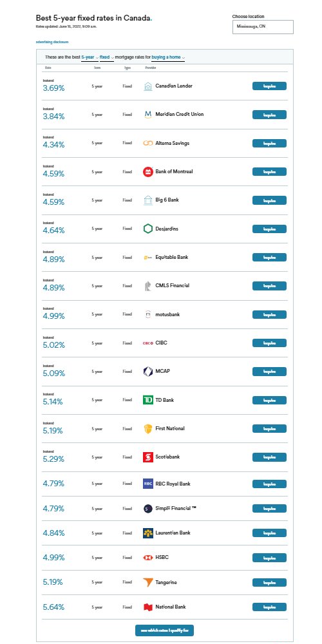Click the Scotiabank red logo icon

148,457
